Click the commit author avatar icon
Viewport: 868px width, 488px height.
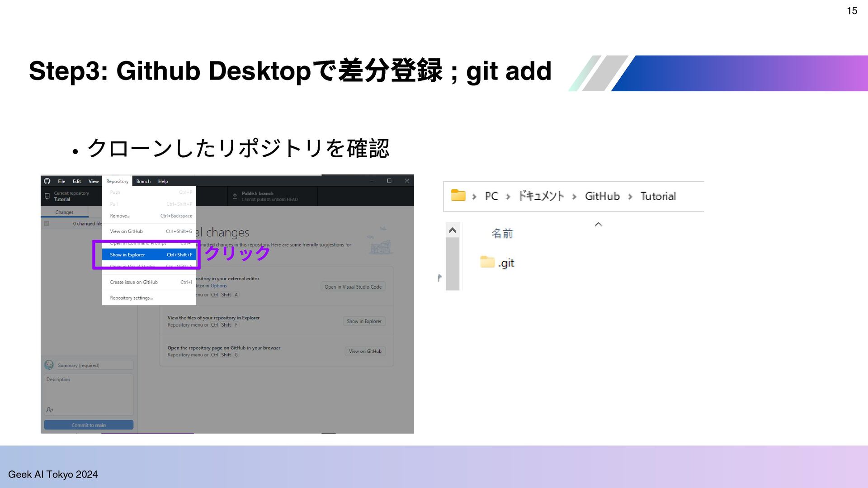coord(49,365)
